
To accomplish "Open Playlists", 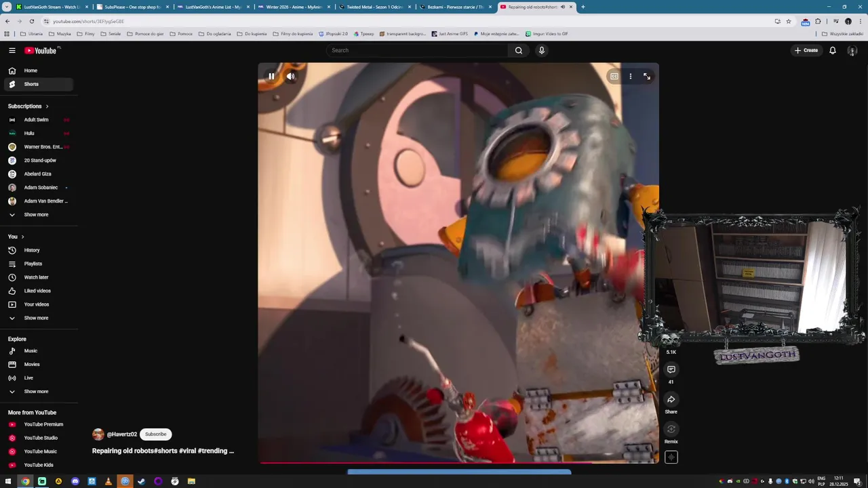I will click(39, 264).
